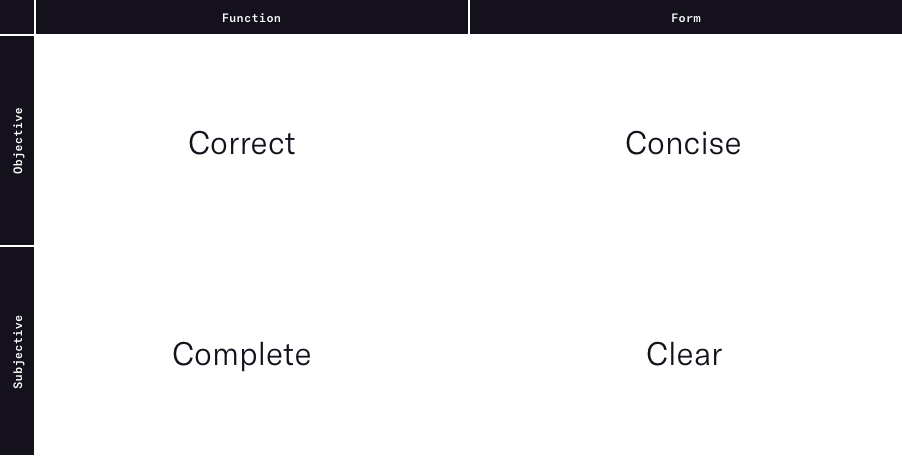Click the empty top-left corner cell
Screen dimensions: 902x456
[x=17, y=17]
